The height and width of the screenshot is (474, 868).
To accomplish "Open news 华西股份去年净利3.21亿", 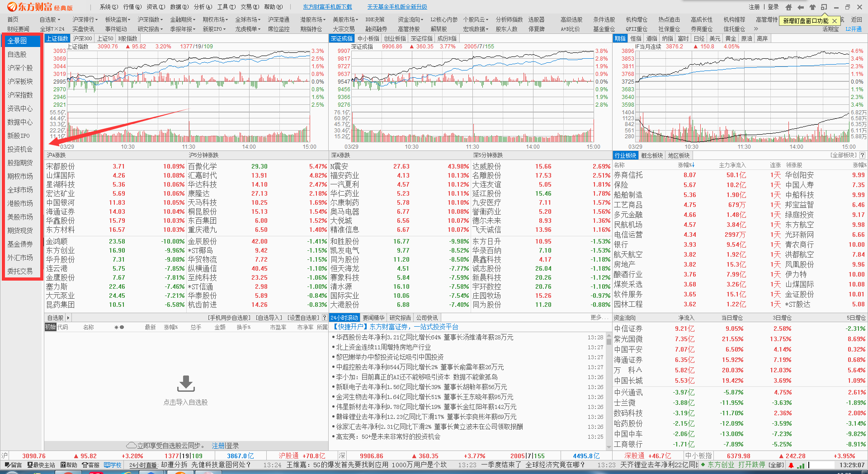I will pyautogui.click(x=424, y=338).
